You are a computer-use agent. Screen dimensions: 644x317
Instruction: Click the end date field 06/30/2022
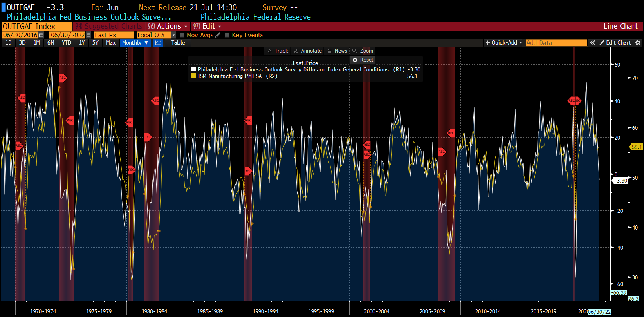coord(67,35)
